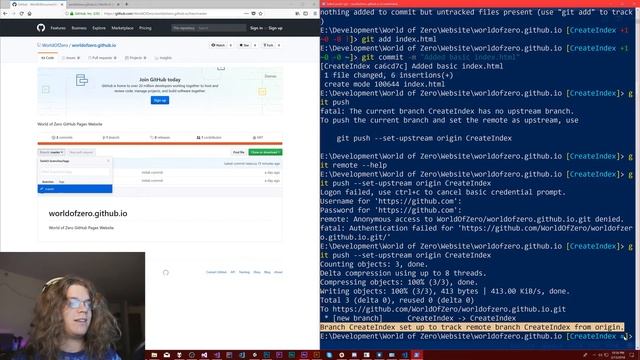The width and height of the screenshot is (640, 360).
Task: Open File Explorer from the taskbar
Action: 154,355
